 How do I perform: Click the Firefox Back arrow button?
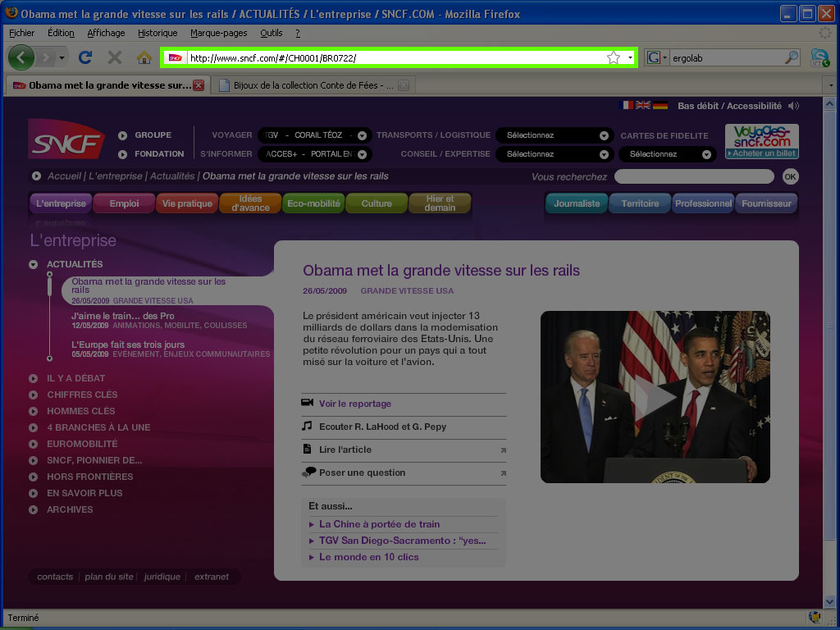21,57
